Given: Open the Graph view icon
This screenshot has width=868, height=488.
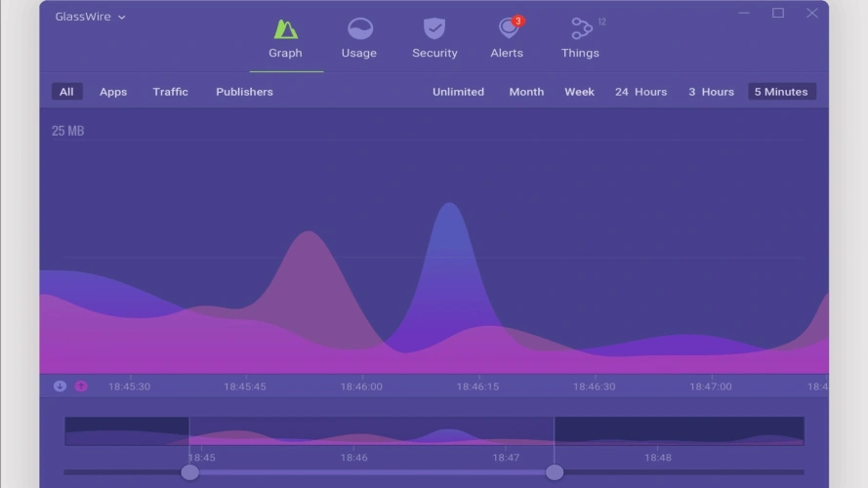Looking at the screenshot, I should click(x=285, y=29).
